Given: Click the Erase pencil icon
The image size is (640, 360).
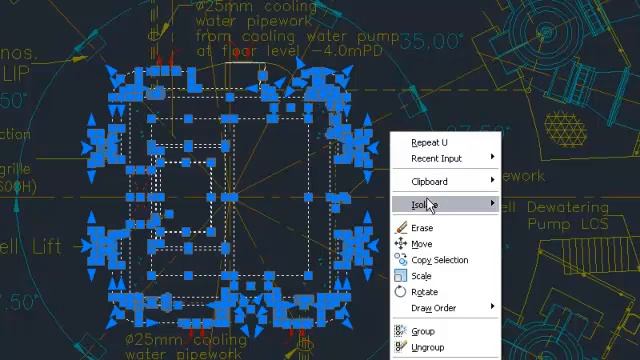Looking at the screenshot, I should coord(401,228).
